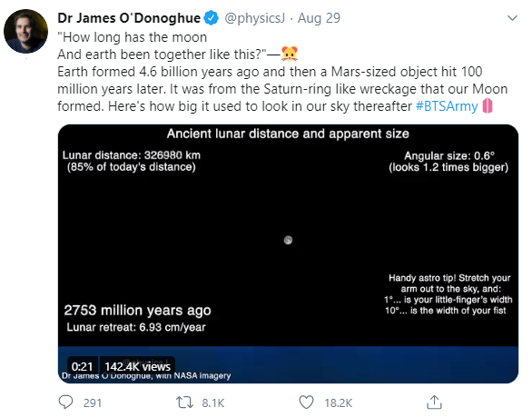The height and width of the screenshot is (417, 532).
Task: Click the blue verified badge
Action: (x=212, y=18)
